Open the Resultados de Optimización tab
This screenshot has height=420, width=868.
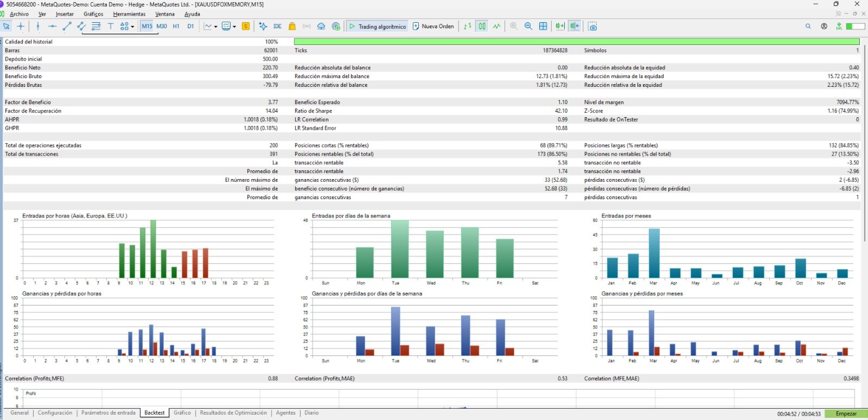click(x=233, y=413)
